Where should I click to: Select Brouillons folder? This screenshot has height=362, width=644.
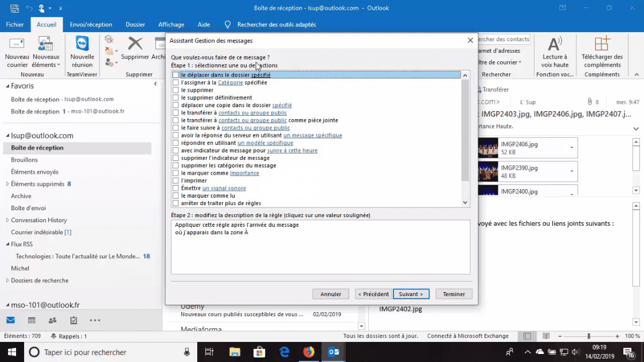[24, 160]
